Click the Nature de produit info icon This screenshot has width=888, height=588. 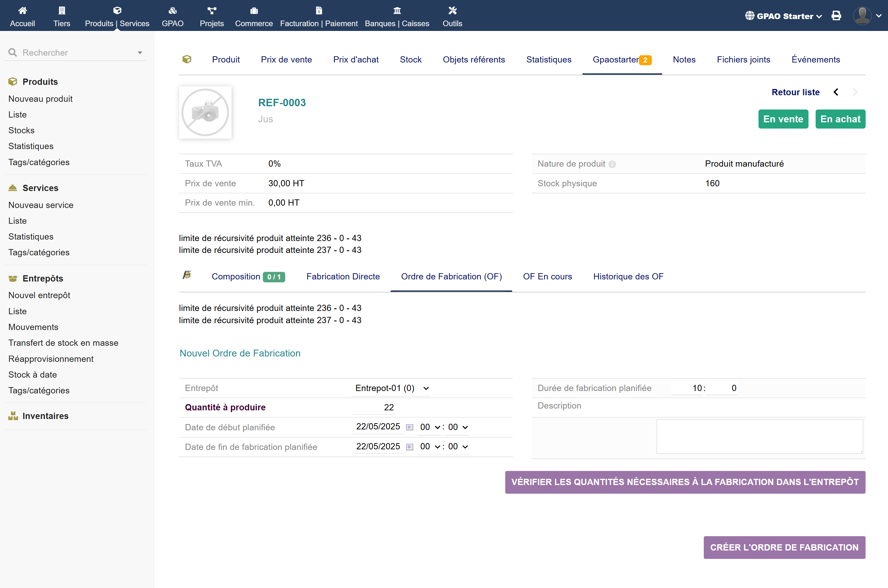612,164
